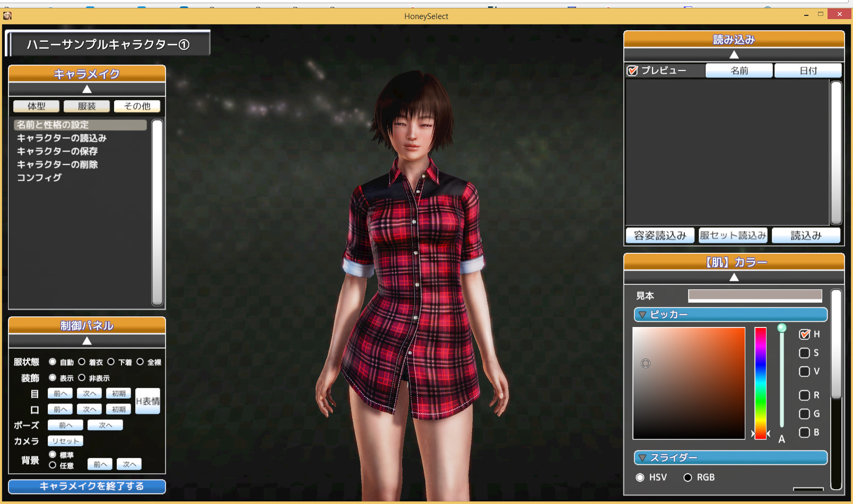
Task: Collapse the 【肌】カラー panel triangle
Action: click(x=734, y=277)
